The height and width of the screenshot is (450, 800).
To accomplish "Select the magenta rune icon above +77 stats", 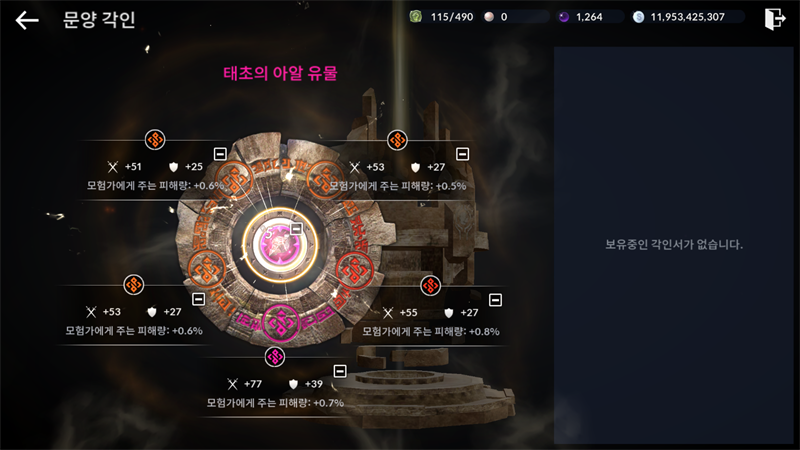I will click(275, 357).
